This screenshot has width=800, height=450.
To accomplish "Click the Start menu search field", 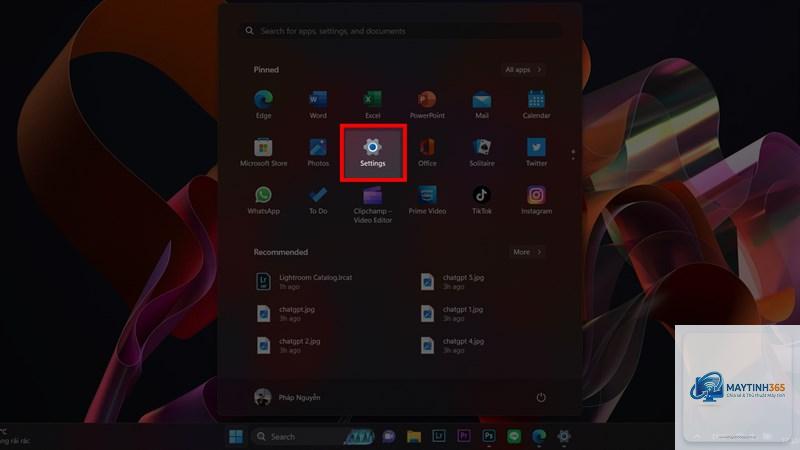I will (x=400, y=31).
